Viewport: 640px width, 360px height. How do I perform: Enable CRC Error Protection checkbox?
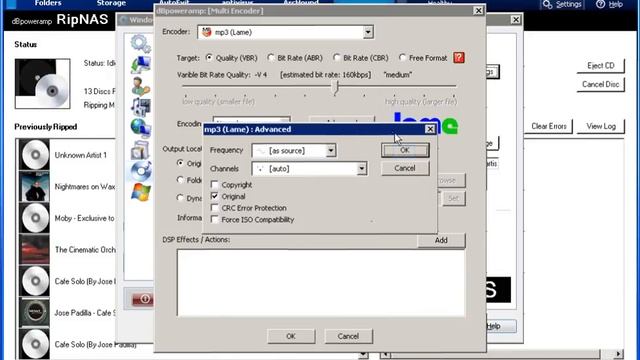tap(214, 208)
